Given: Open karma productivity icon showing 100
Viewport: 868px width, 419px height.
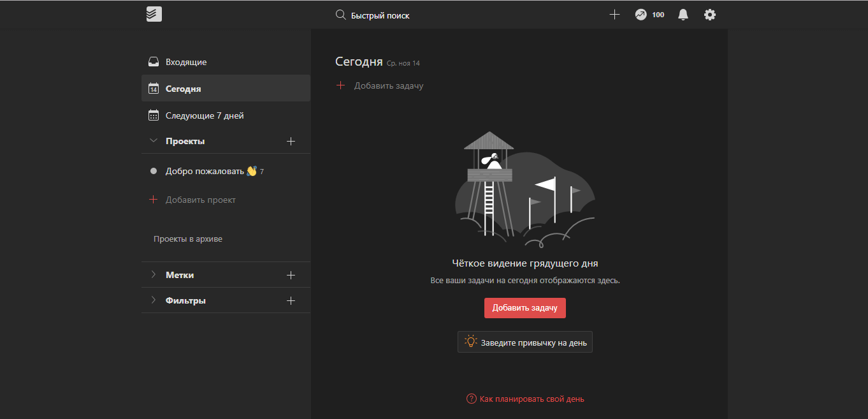Looking at the screenshot, I should [641, 15].
